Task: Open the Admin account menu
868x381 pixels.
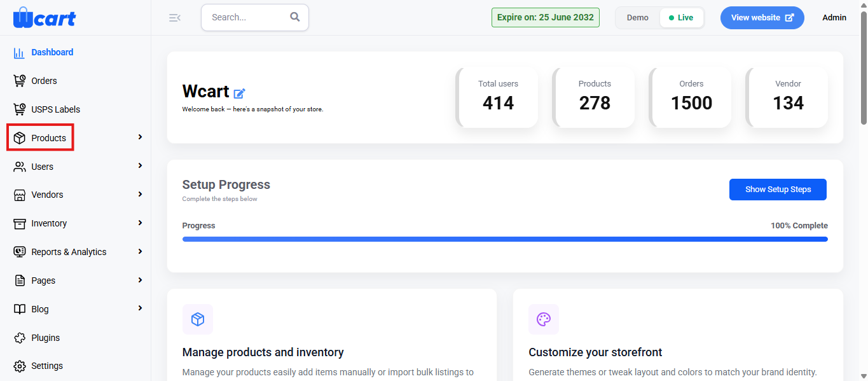Action: click(834, 18)
